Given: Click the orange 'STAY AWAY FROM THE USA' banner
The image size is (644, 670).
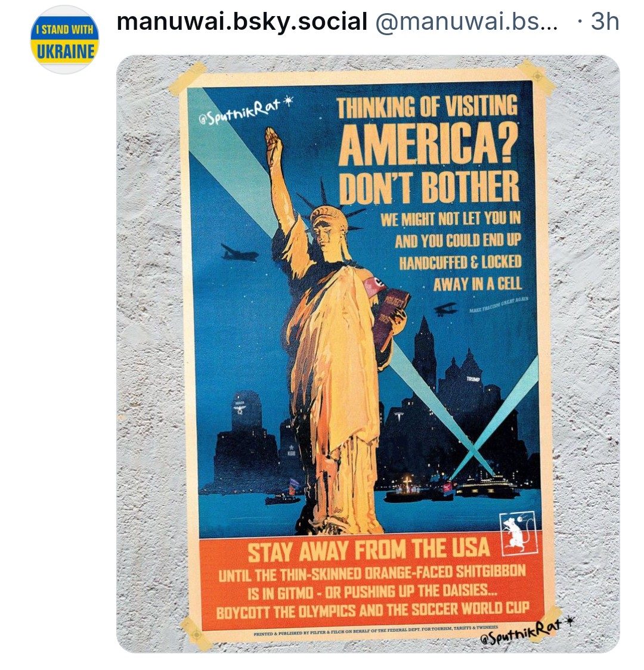Looking at the screenshot, I should (371, 580).
